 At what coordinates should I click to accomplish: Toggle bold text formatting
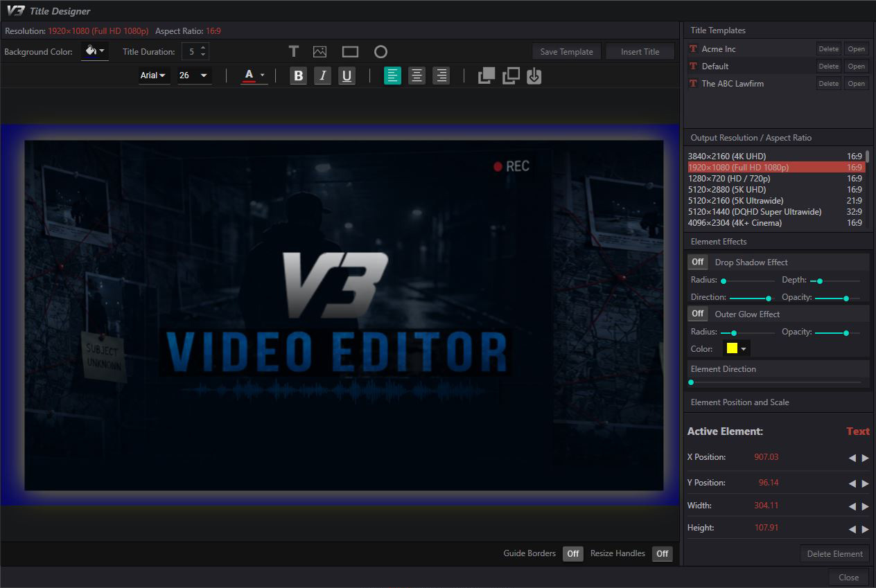point(299,75)
